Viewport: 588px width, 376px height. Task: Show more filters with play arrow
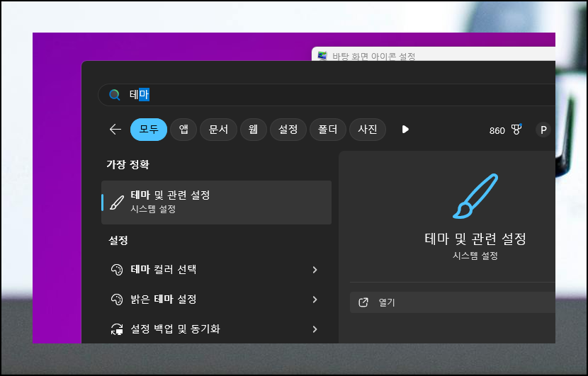pyautogui.click(x=405, y=130)
